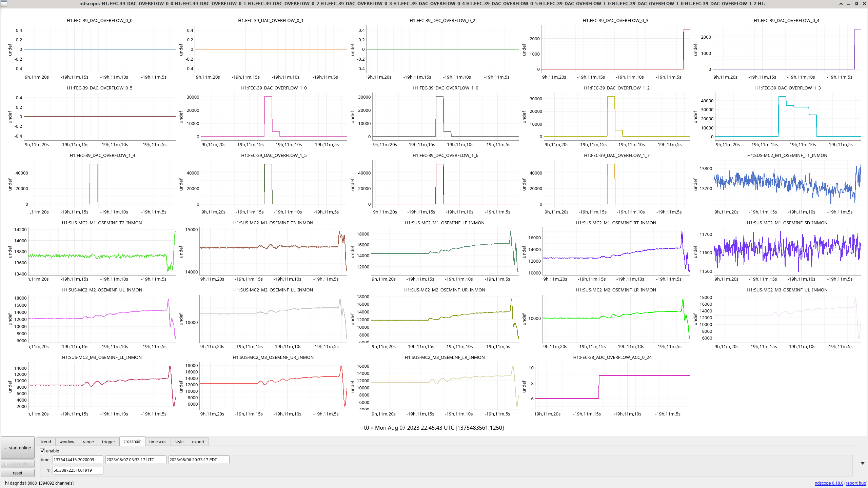Click the window menu icon in title bar
The width and height of the screenshot is (868, 488).
tap(3, 3)
